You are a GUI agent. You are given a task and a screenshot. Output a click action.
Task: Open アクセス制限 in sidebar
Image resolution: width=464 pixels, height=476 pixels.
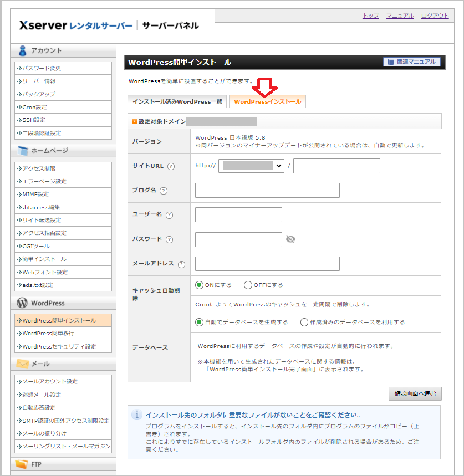pos(63,168)
